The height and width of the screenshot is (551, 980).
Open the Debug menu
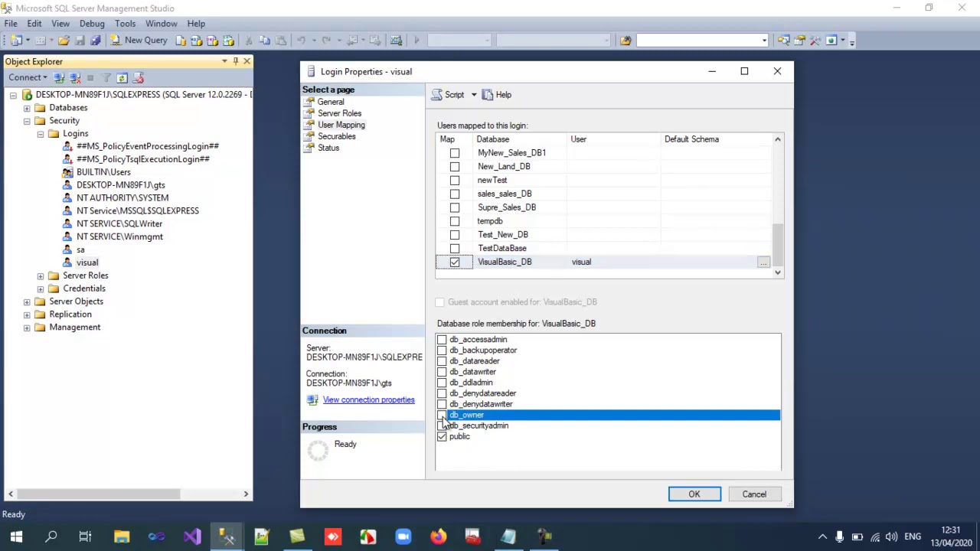click(x=92, y=24)
